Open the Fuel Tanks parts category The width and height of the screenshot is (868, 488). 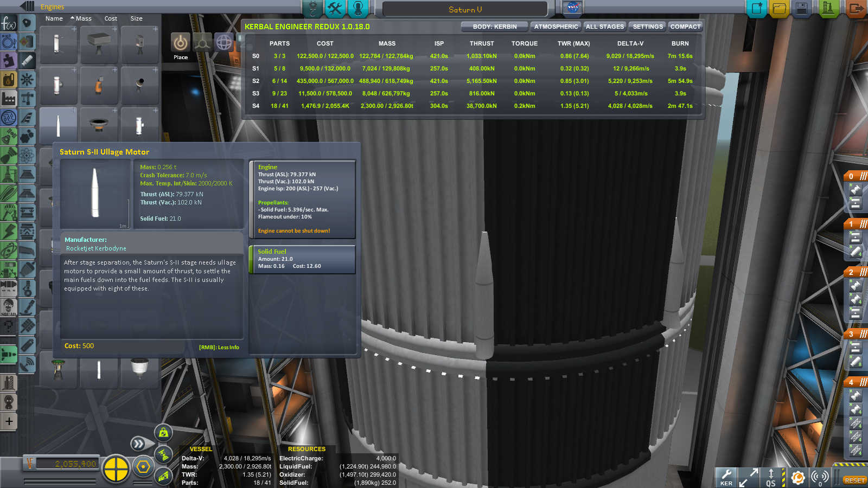[27, 42]
